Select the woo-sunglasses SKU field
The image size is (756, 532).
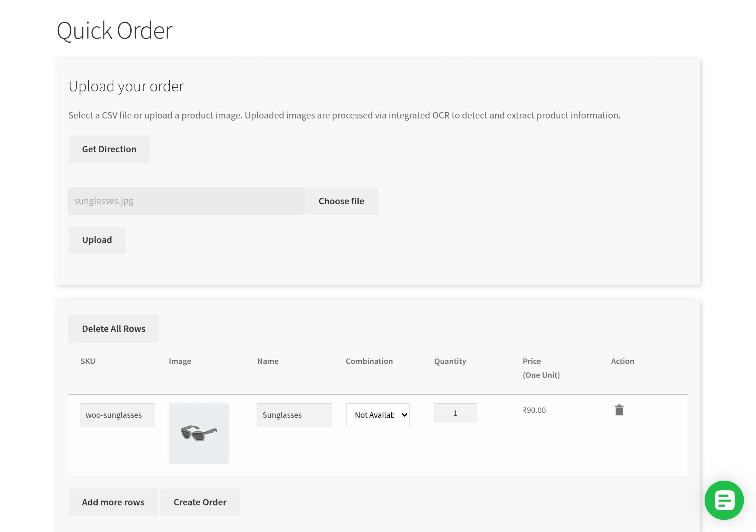pyautogui.click(x=118, y=414)
